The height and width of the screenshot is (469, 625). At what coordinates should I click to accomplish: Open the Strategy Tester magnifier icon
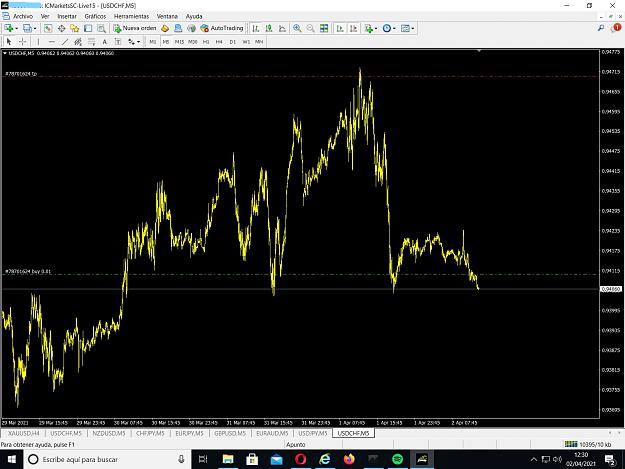[101, 28]
